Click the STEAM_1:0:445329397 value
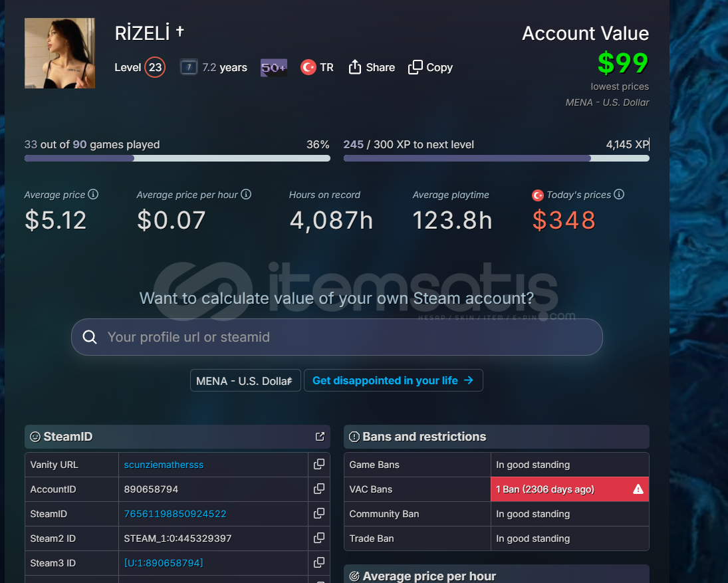 [178, 538]
